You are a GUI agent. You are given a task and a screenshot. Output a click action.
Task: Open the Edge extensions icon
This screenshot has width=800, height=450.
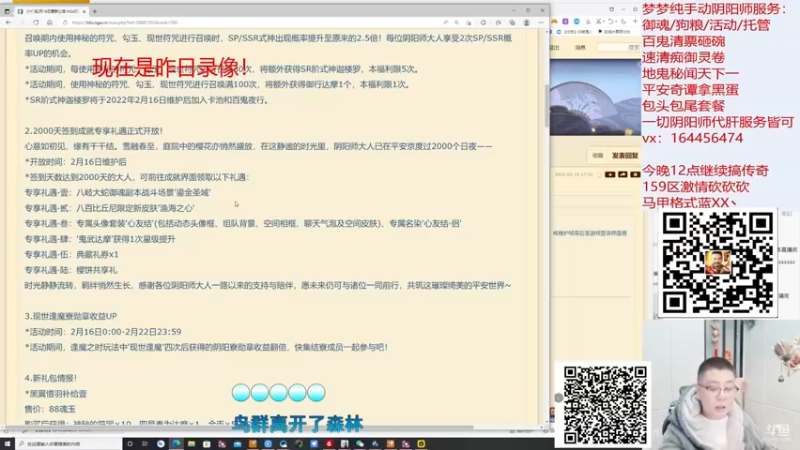tap(483, 22)
